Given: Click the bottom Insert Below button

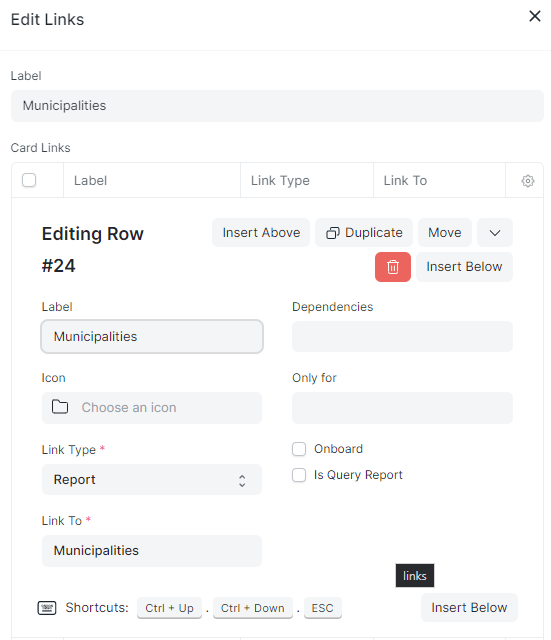Looking at the screenshot, I should click(x=469, y=608).
